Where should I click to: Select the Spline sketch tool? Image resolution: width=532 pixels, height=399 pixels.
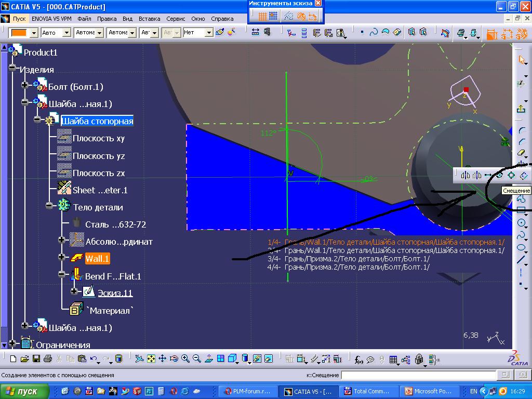(x=521, y=235)
